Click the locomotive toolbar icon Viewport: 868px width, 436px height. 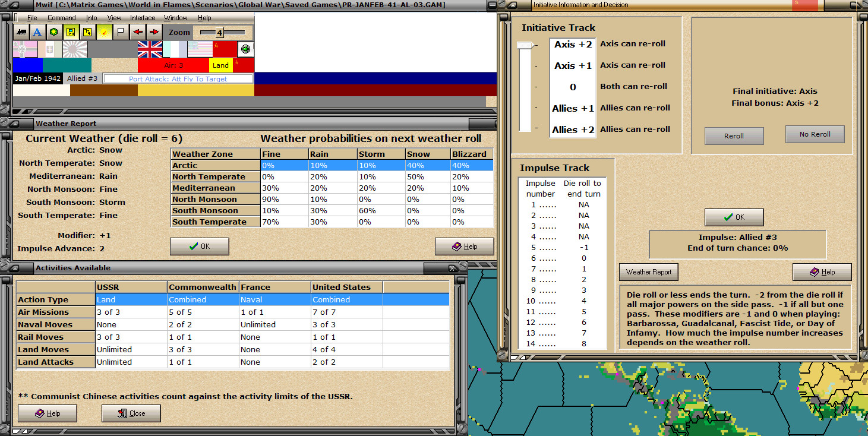(21, 32)
